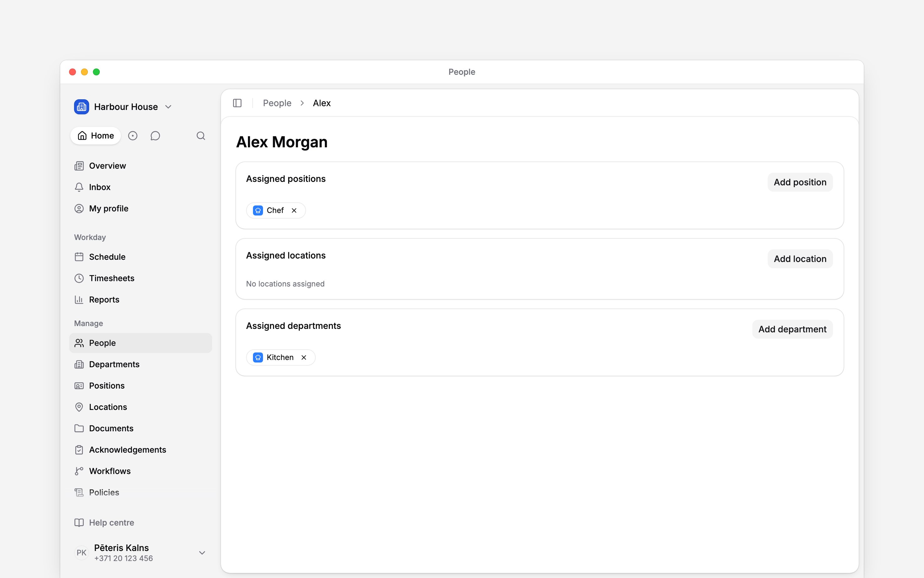Open Locations page

(x=141, y=407)
